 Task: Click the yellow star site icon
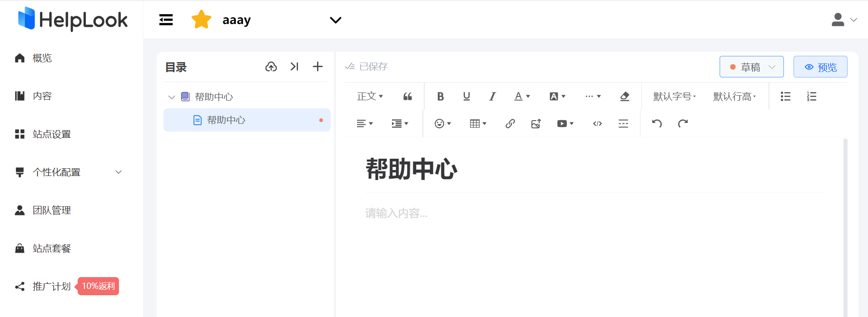coord(201,20)
